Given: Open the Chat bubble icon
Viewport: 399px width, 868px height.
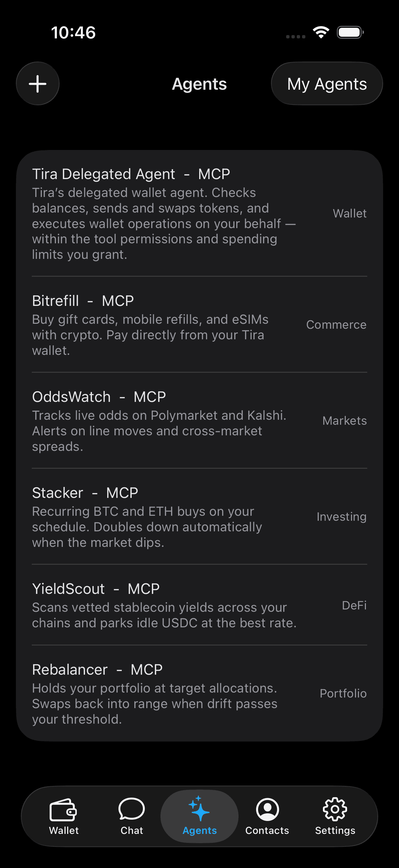Looking at the screenshot, I should click(132, 809).
